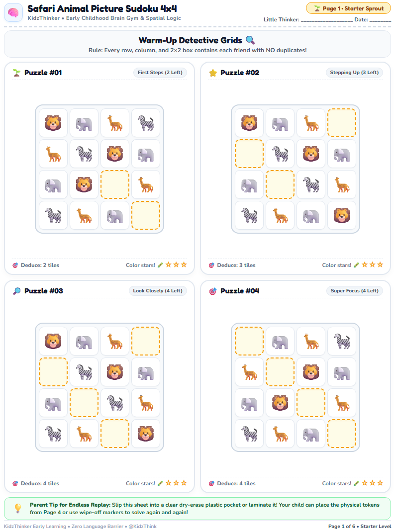This screenshot has width=395, height=532.
Task: Select the empty dashed tile in Puzzle #01 bottom row
Action: (x=146, y=215)
